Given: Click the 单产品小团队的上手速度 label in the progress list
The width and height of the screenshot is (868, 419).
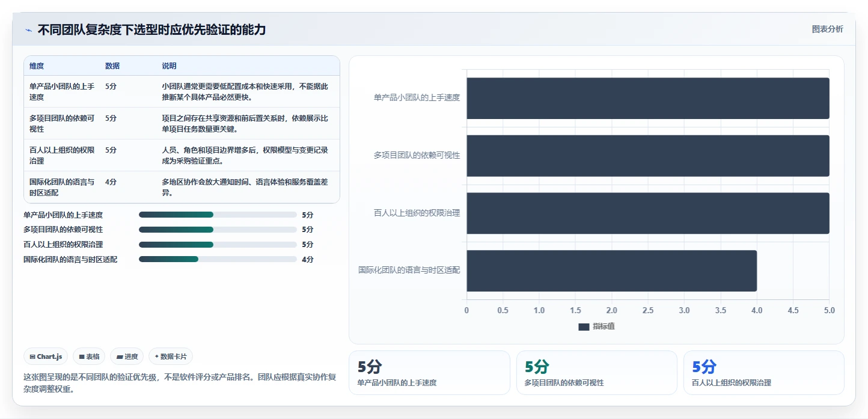Looking at the screenshot, I should 63,215.
